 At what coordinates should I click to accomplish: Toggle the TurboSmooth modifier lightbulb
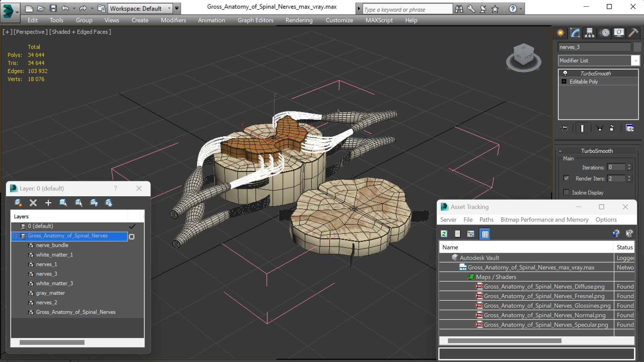(x=565, y=73)
